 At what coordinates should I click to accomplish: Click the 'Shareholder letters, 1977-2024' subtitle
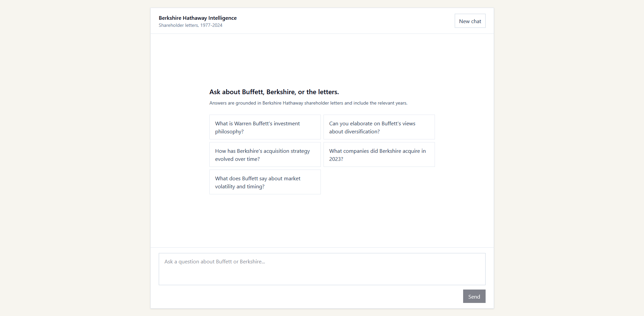190,25
